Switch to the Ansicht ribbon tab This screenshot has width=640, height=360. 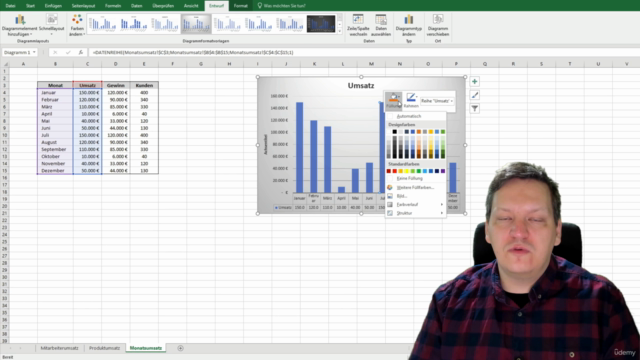coord(191,6)
